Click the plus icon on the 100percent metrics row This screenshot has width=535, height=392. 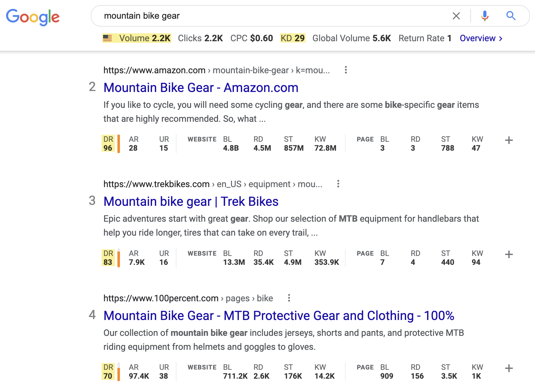click(509, 369)
